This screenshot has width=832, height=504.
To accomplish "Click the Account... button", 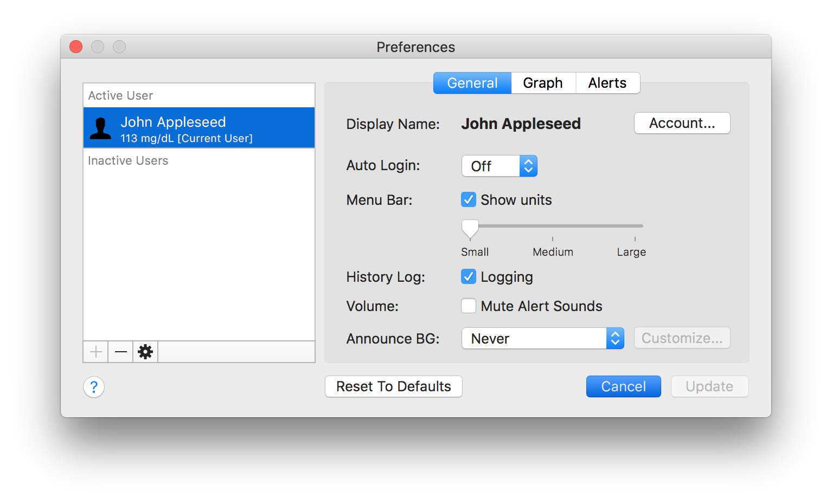I will click(x=682, y=123).
